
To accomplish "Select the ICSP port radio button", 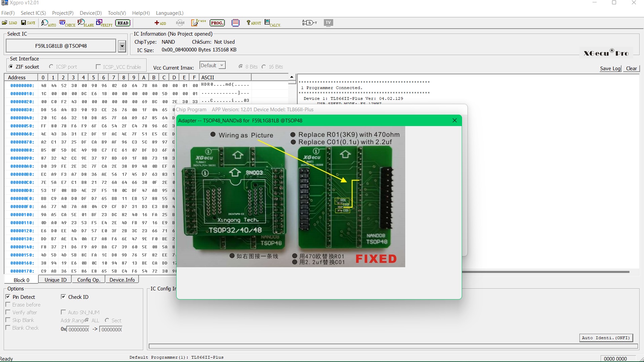I will 51,67.
